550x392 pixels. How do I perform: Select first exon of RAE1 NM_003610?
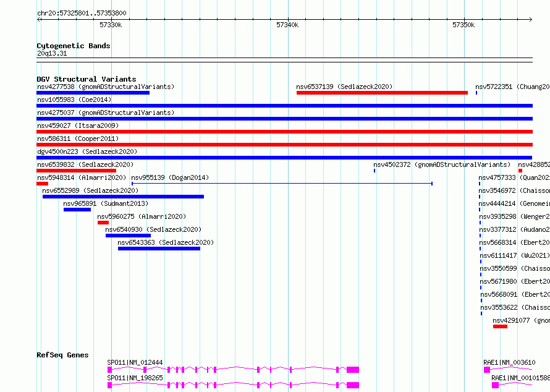[x=487, y=370]
